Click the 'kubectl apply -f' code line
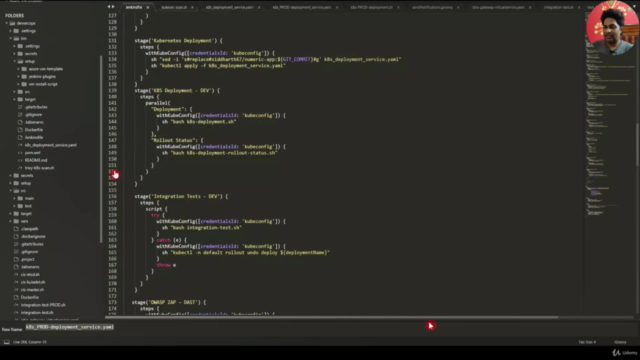640x360 pixels. point(218,66)
